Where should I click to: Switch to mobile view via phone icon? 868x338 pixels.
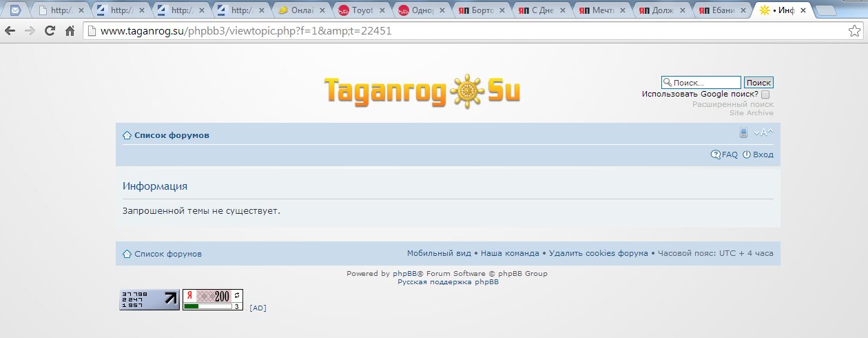744,133
